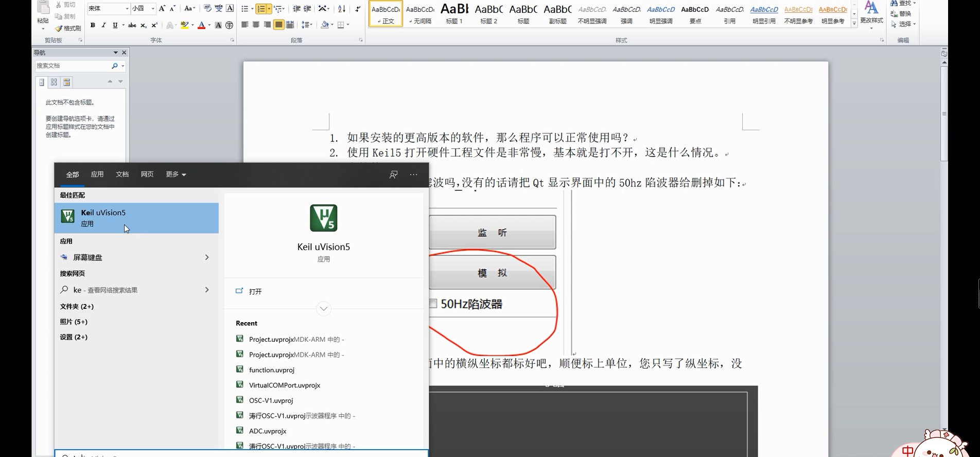
Task: Click the Subscript x₂ icon
Action: click(x=144, y=25)
